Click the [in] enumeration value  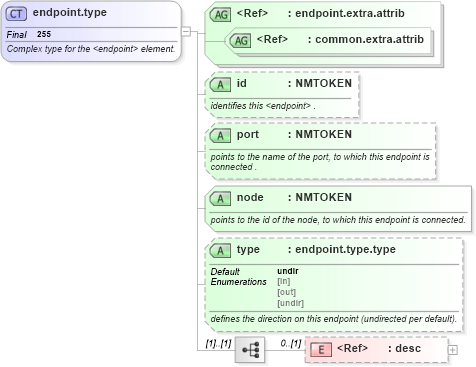(x=284, y=281)
